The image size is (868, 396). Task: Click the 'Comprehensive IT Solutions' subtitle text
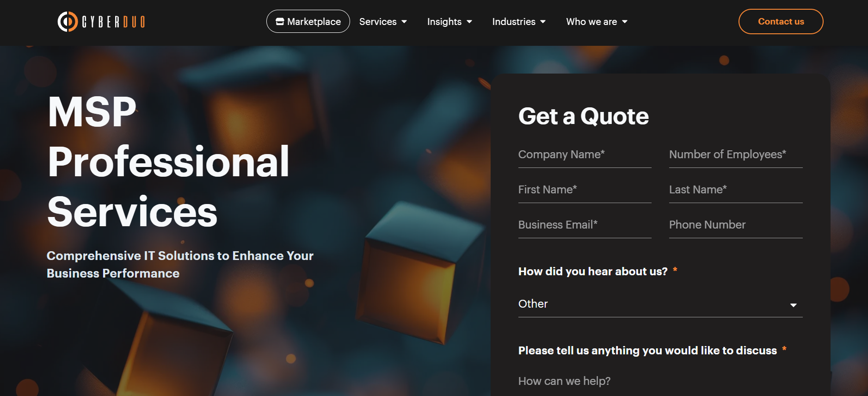pyautogui.click(x=180, y=265)
